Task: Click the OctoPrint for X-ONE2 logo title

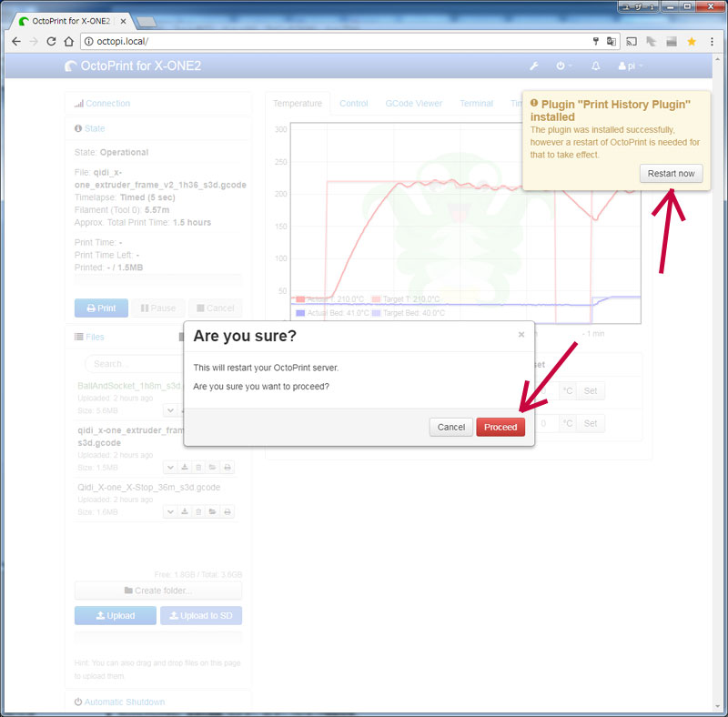Action: tap(133, 66)
